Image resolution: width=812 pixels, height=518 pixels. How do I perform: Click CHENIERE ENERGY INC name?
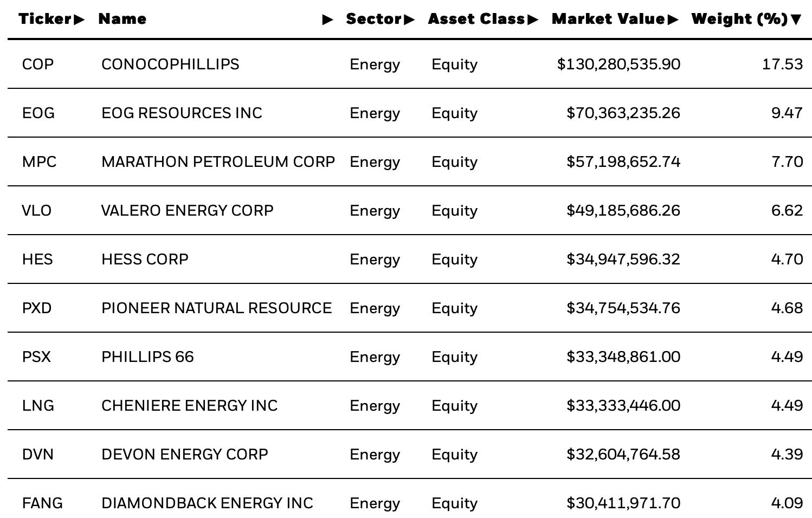(x=189, y=405)
